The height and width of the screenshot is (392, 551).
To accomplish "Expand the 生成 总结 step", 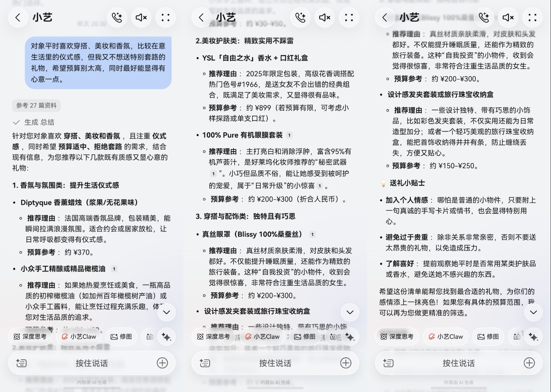I will pos(33,122).
